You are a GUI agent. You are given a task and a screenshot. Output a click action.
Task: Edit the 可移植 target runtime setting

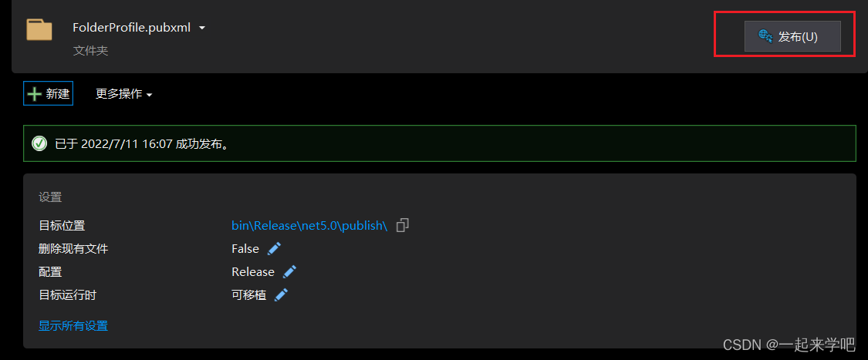282,294
